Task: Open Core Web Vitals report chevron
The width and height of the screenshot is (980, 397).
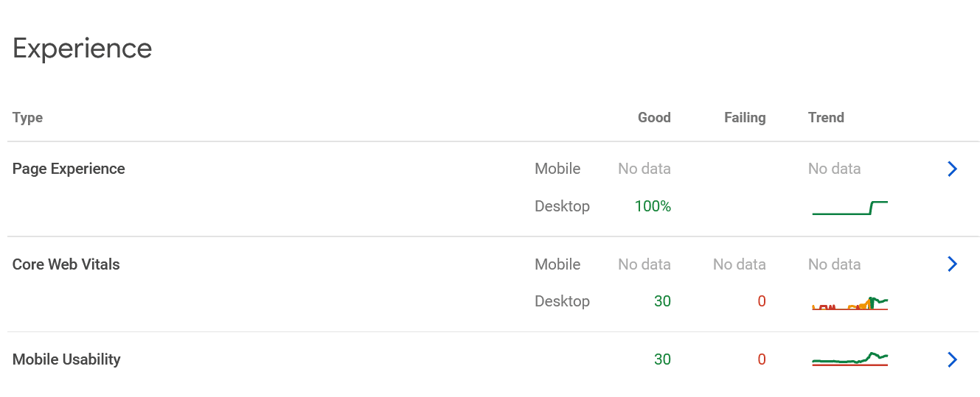Action: point(952,264)
